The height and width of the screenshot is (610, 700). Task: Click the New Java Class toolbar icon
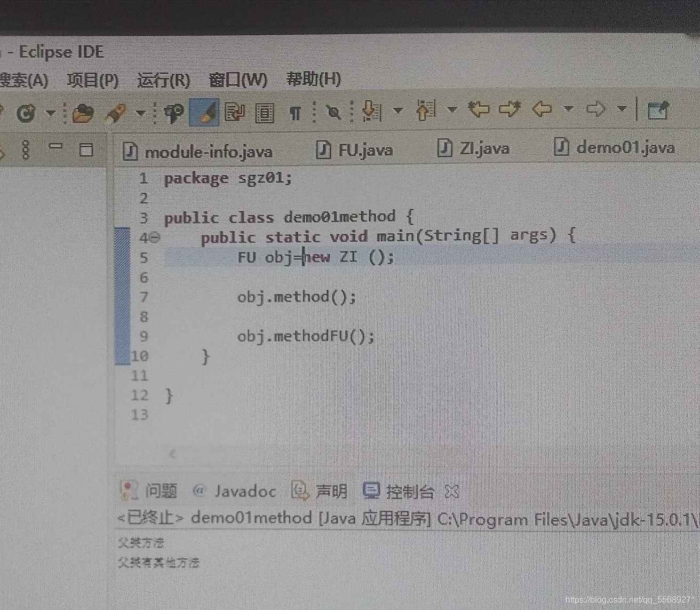tap(26, 113)
